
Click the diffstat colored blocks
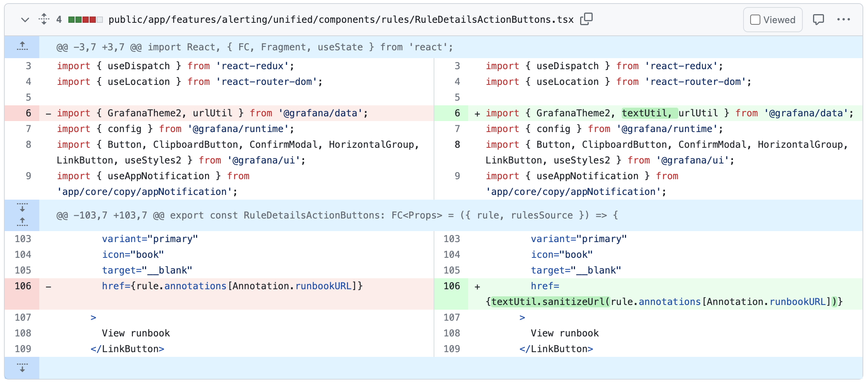pos(85,20)
